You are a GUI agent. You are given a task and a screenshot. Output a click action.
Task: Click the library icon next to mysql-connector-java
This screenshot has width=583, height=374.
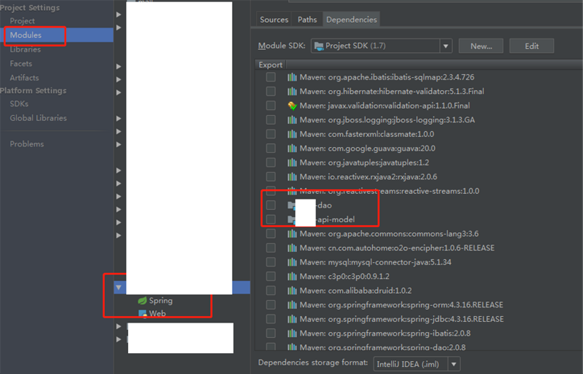tap(292, 262)
